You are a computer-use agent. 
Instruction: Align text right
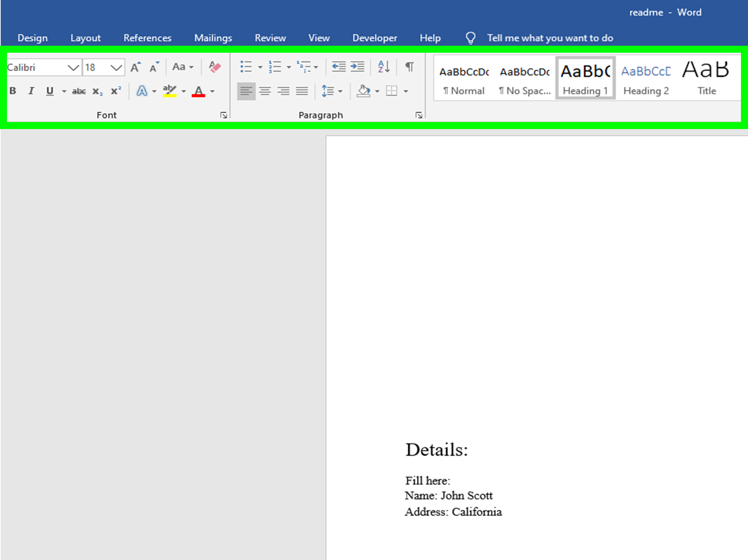(283, 91)
